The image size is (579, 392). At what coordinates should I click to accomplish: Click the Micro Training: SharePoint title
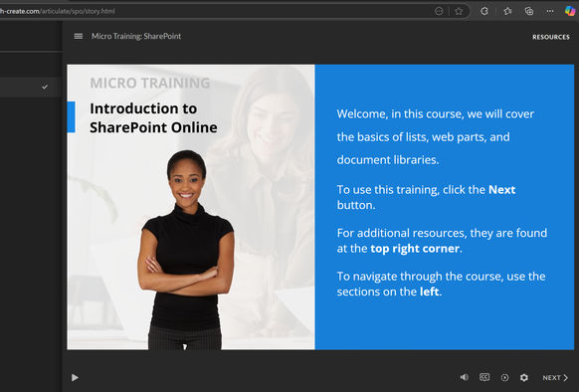click(x=136, y=36)
